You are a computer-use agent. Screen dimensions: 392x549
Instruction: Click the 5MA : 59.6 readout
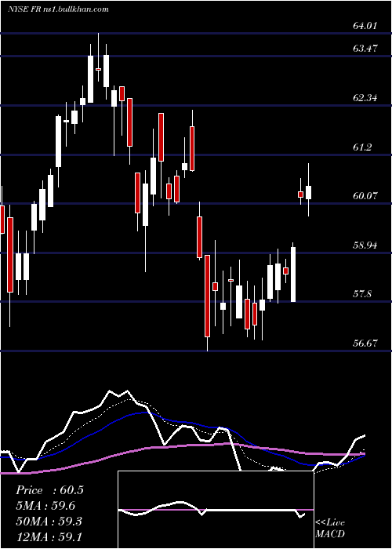click(x=45, y=506)
